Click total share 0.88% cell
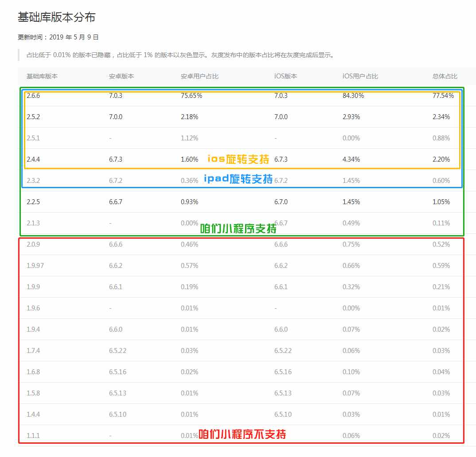 441,138
